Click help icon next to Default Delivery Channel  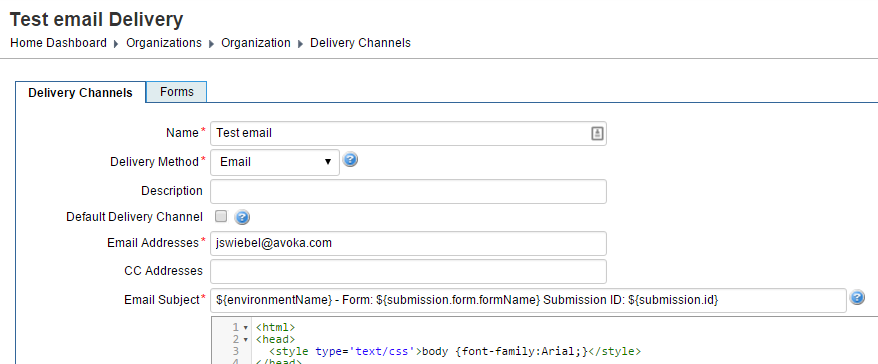click(x=242, y=217)
